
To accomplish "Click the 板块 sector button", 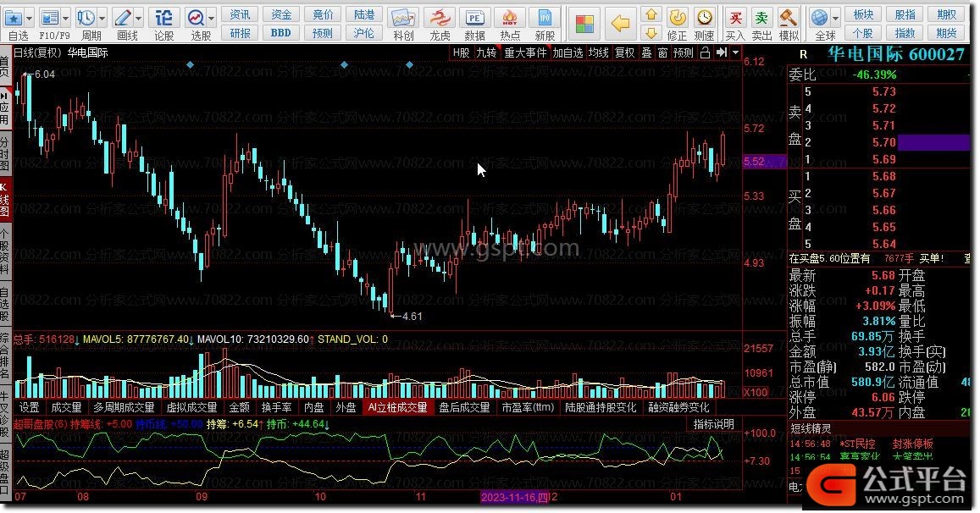I will (863, 14).
